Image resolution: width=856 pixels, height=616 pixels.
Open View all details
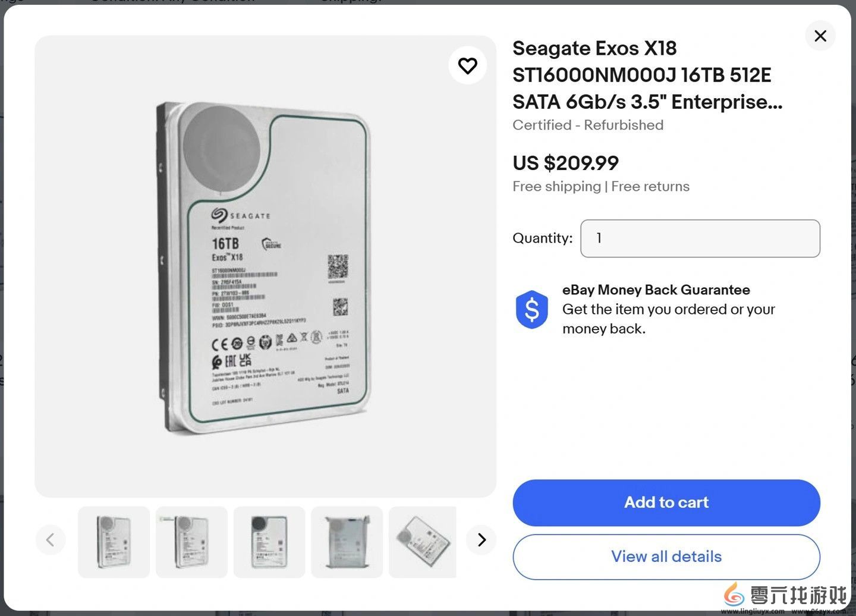tap(666, 557)
